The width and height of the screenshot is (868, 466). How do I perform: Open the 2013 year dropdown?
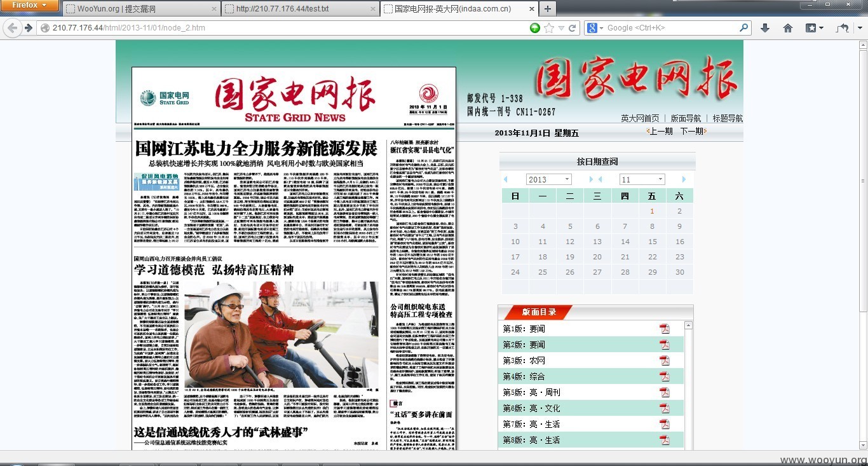548,179
